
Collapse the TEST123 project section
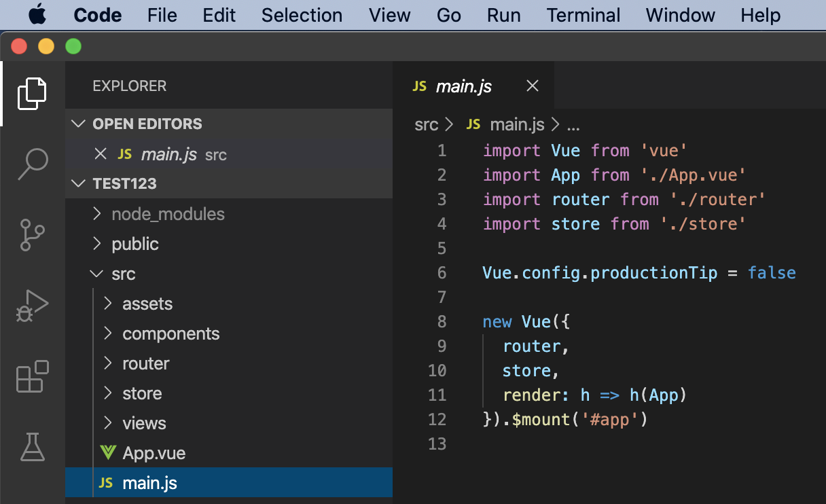pyautogui.click(x=80, y=184)
